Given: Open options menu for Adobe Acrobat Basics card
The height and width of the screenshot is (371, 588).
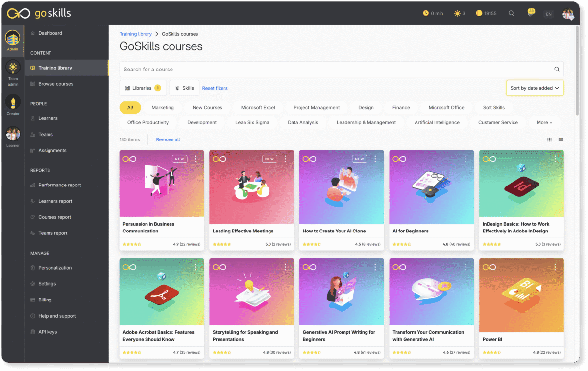Looking at the screenshot, I should (x=196, y=267).
